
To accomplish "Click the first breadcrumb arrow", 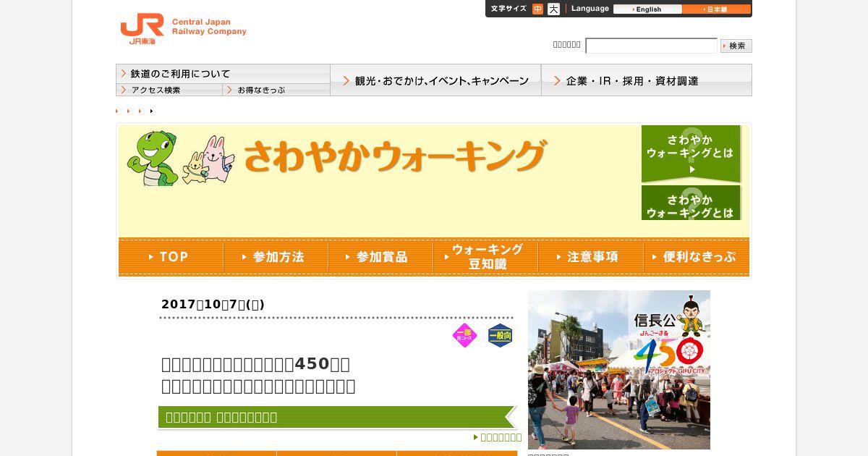I will pyautogui.click(x=117, y=111).
